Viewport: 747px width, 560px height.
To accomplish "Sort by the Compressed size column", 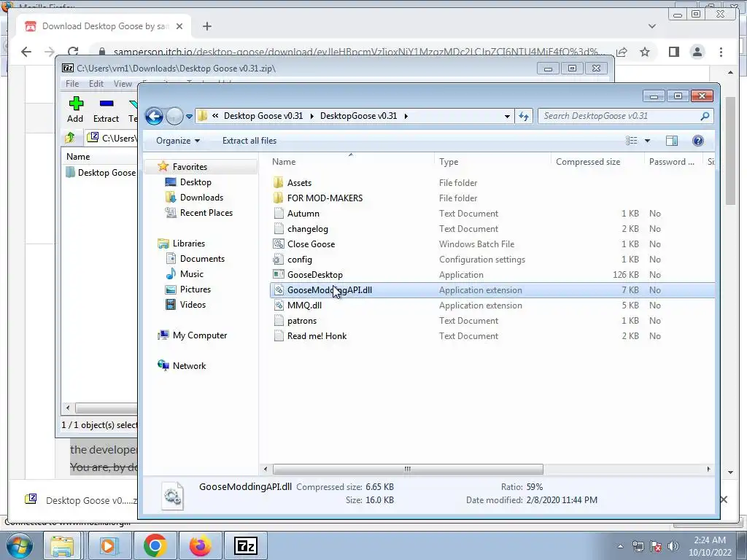I will pos(597,162).
